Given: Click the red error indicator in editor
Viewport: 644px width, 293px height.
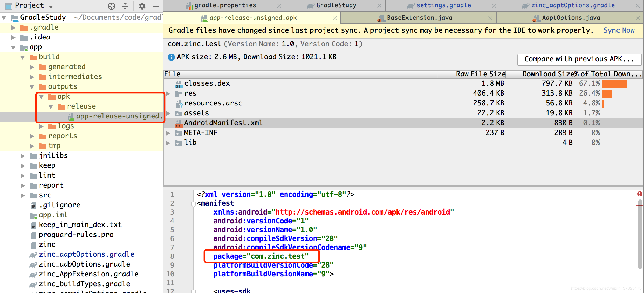Looking at the screenshot, I should 640,194.
